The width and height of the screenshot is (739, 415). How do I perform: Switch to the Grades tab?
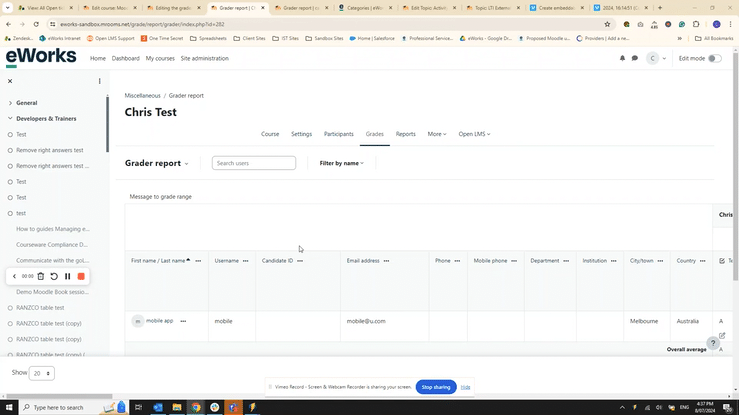tap(375, 134)
